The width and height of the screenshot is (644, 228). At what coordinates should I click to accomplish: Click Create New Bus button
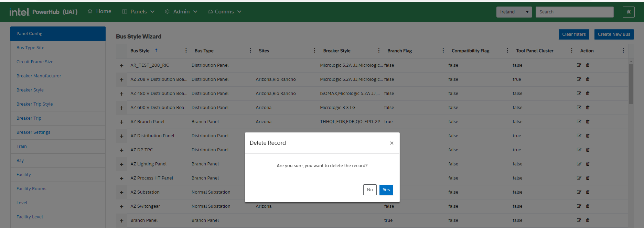tap(614, 34)
